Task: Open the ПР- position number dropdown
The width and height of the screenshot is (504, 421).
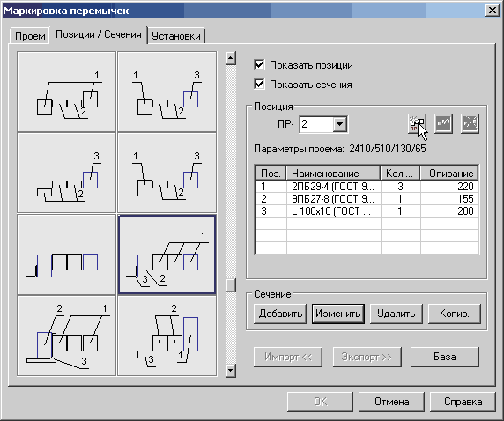Action: (340, 124)
